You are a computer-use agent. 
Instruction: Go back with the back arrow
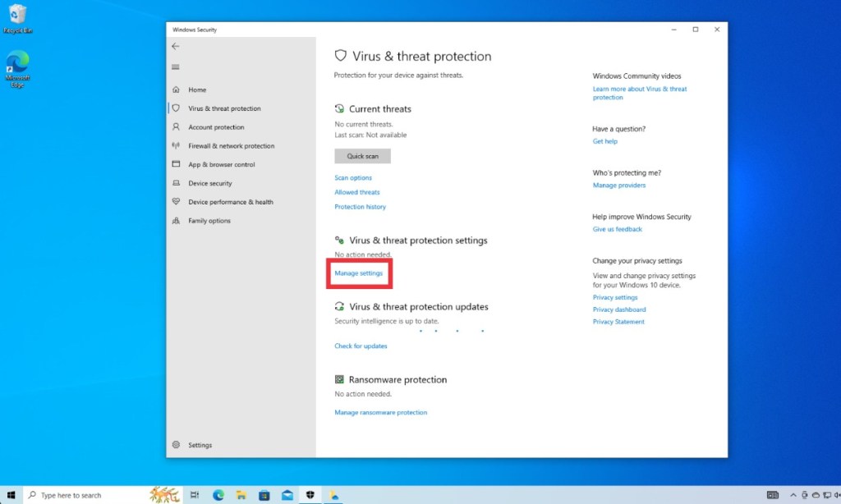coord(176,46)
